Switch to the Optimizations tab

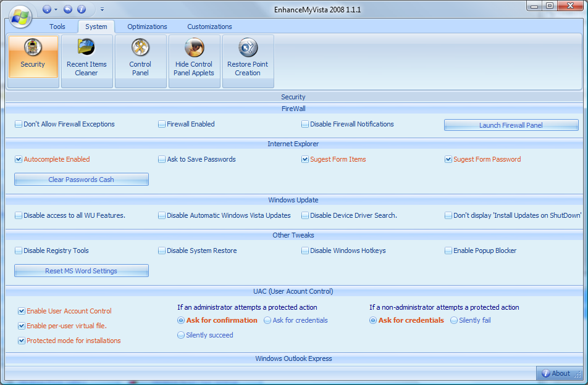[147, 27]
